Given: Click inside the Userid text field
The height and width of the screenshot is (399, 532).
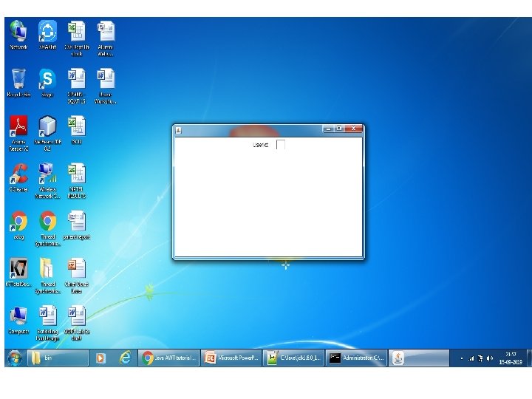Looking at the screenshot, I should [x=281, y=145].
